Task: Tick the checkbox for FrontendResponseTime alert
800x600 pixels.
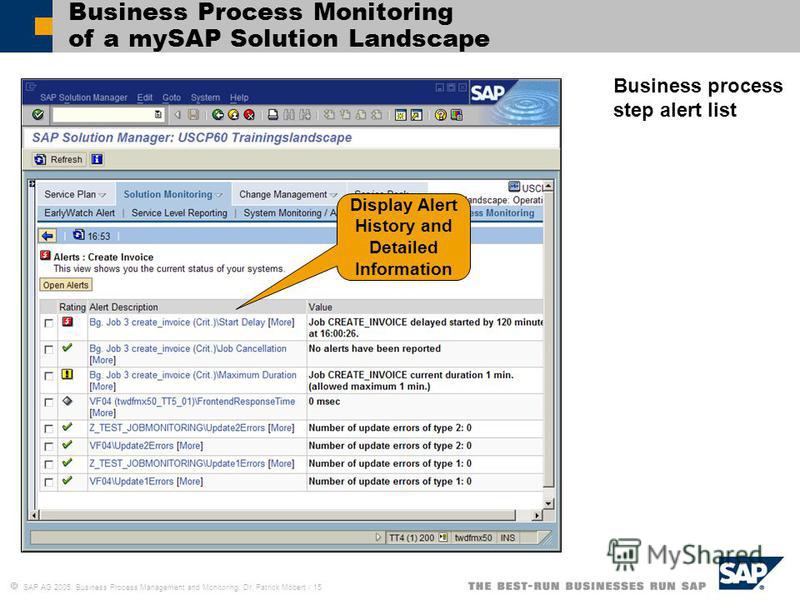Action: (48, 403)
